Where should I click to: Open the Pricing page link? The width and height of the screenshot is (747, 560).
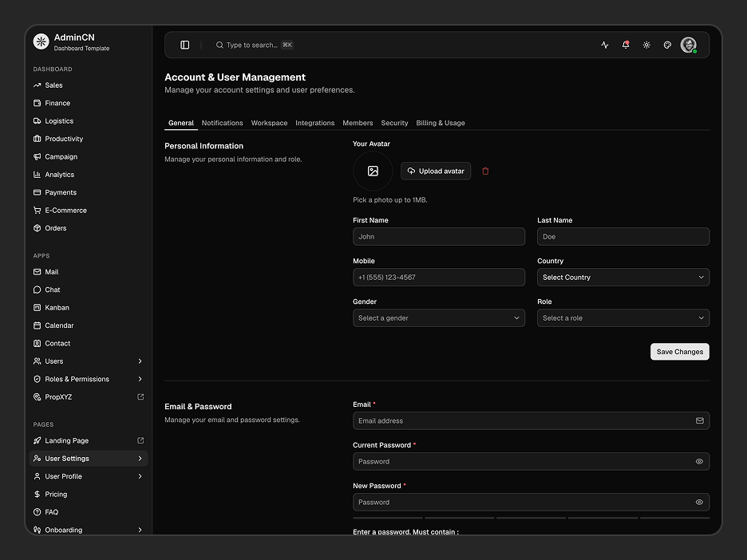(x=89, y=495)
